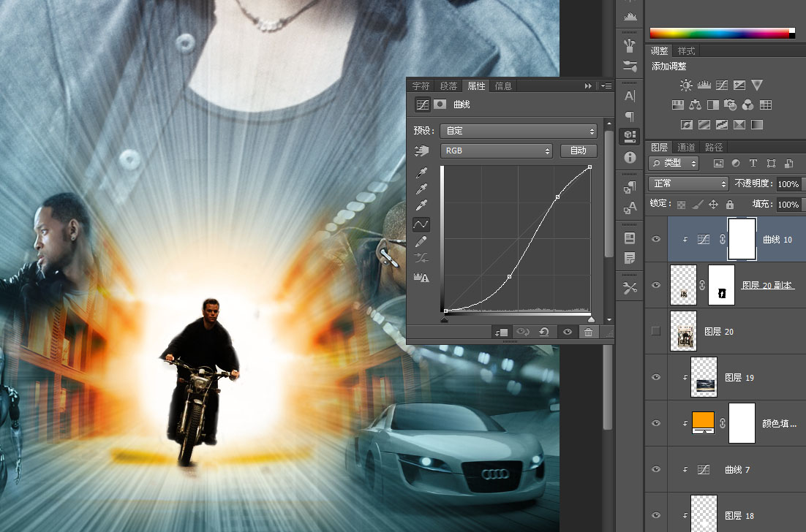
Task: Lock all with padlock icon
Action: coord(730,205)
